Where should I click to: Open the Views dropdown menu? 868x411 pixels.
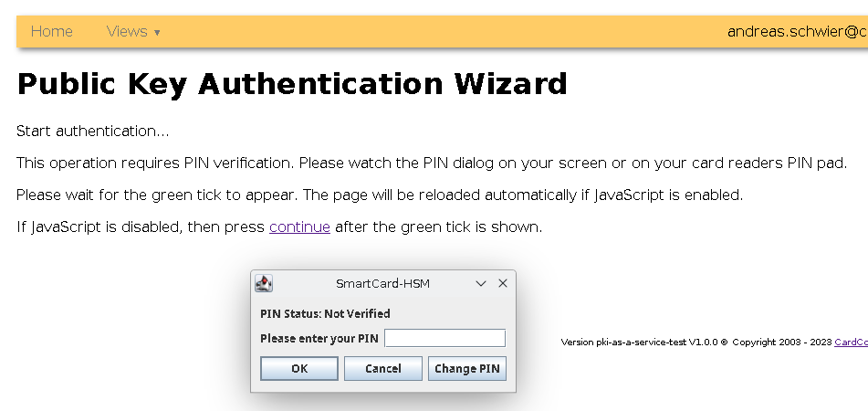[x=127, y=32]
